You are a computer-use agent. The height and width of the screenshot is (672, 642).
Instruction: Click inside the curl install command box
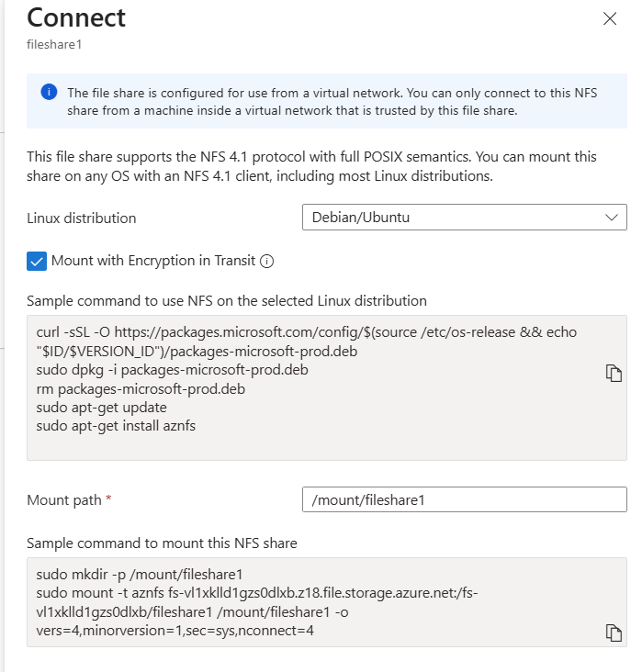coord(312,386)
